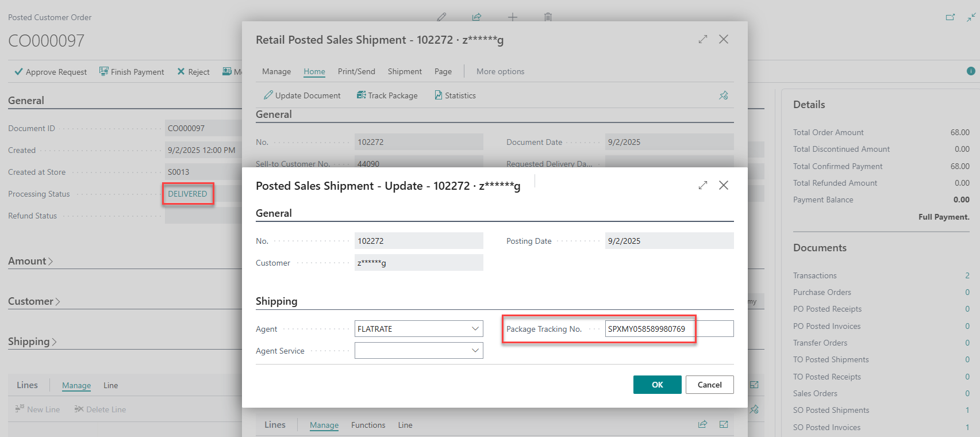
Task: Open the Shipment menu tab
Action: click(405, 71)
